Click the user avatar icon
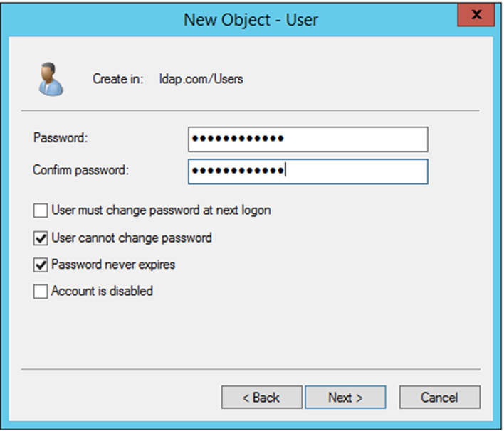The image size is (504, 431). [51, 79]
